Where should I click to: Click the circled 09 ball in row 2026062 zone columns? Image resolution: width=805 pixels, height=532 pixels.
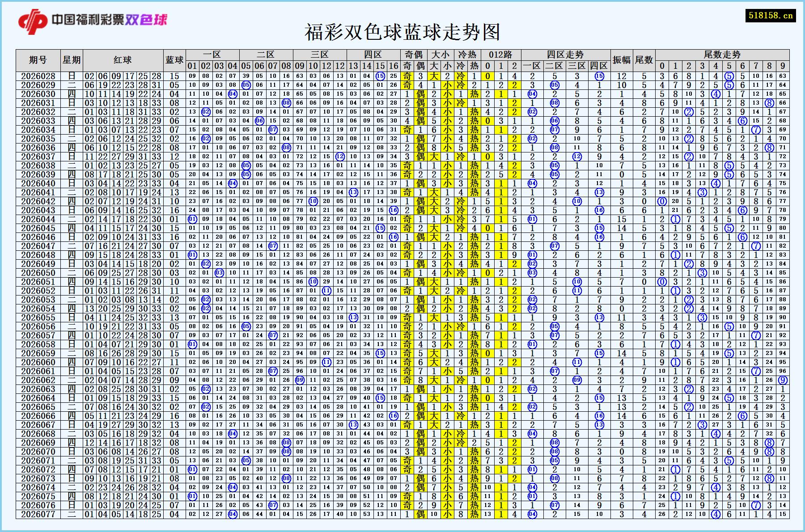300,380
